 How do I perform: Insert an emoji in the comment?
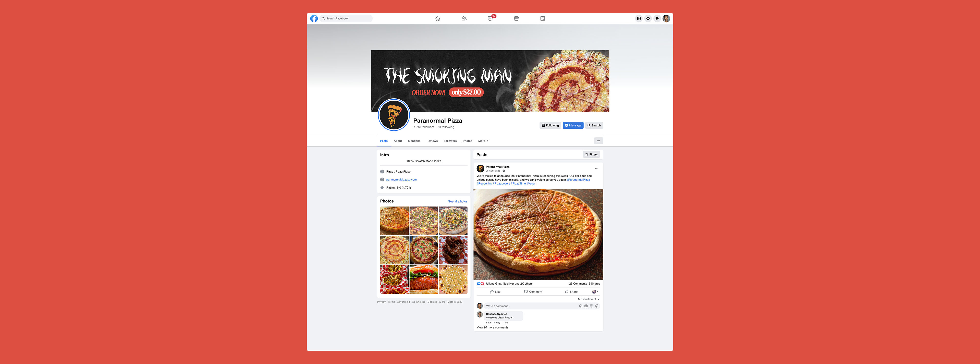click(x=581, y=306)
